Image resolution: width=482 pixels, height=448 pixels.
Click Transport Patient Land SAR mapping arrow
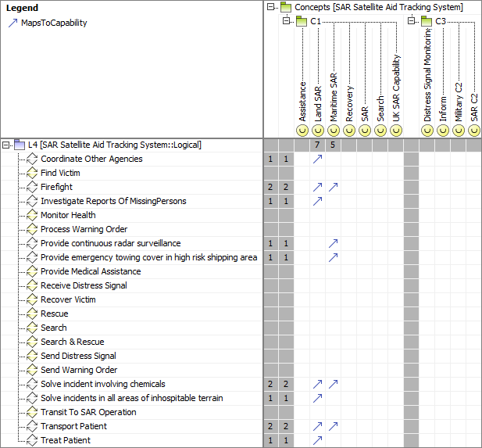(x=317, y=426)
